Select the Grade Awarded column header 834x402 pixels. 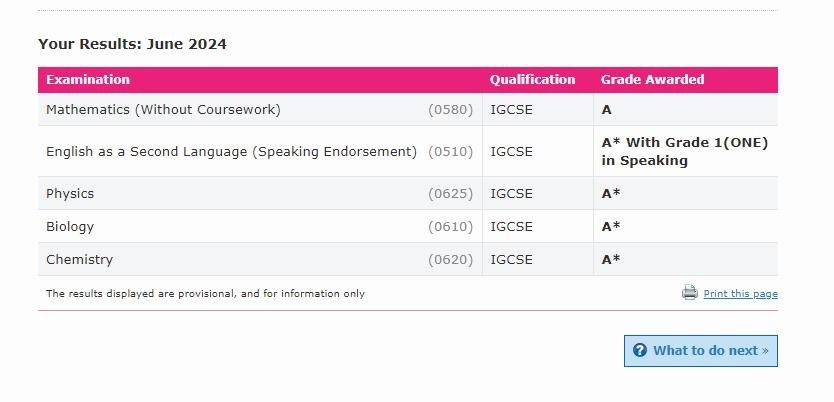(x=652, y=79)
